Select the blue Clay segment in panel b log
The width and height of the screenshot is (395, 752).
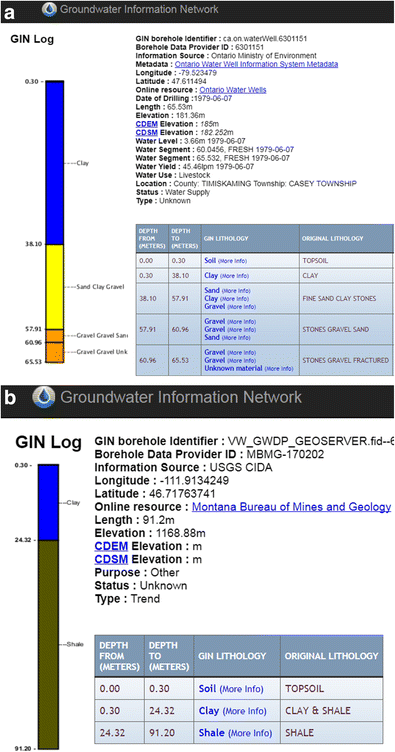pyautogui.click(x=48, y=503)
